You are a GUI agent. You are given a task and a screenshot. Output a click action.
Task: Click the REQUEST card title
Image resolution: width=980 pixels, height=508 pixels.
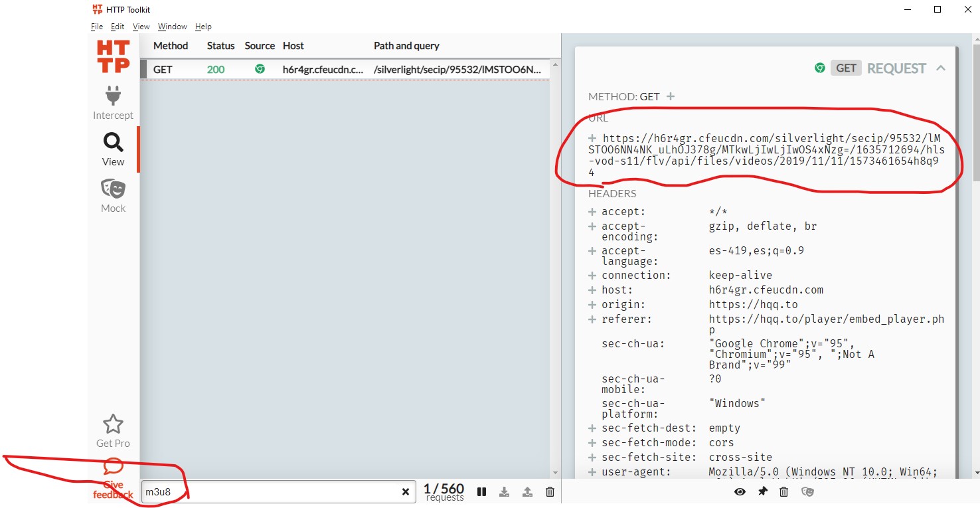click(896, 68)
